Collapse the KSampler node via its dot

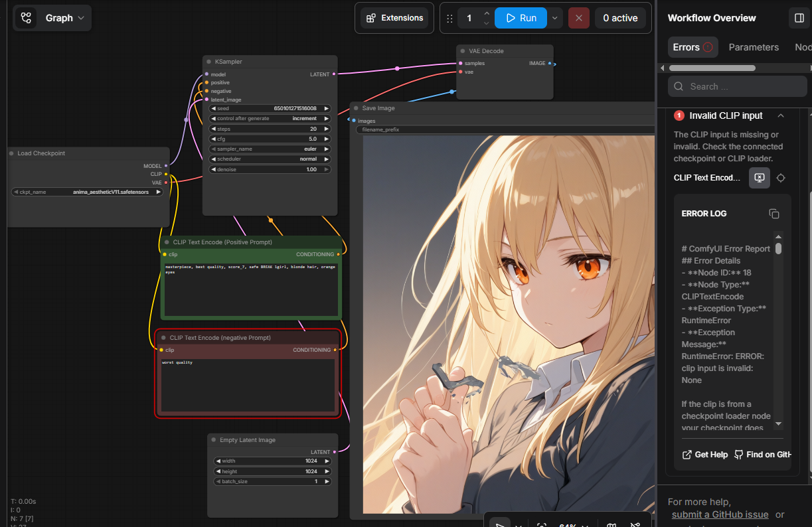pos(208,62)
